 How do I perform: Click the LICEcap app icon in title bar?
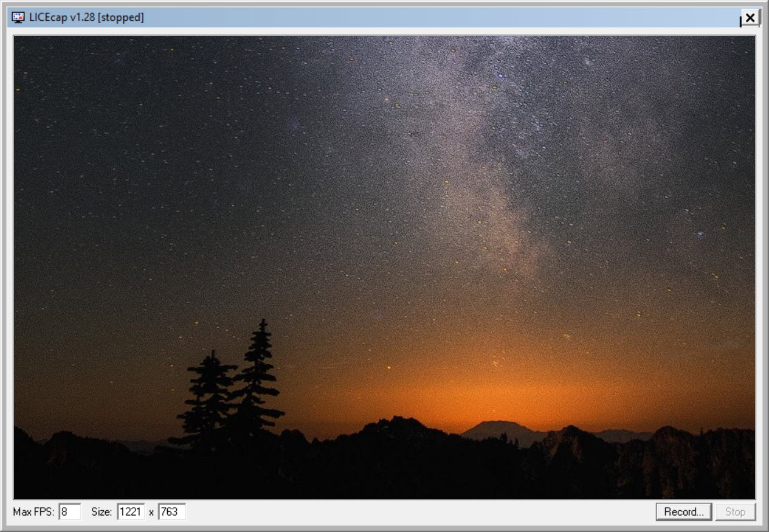click(x=18, y=18)
